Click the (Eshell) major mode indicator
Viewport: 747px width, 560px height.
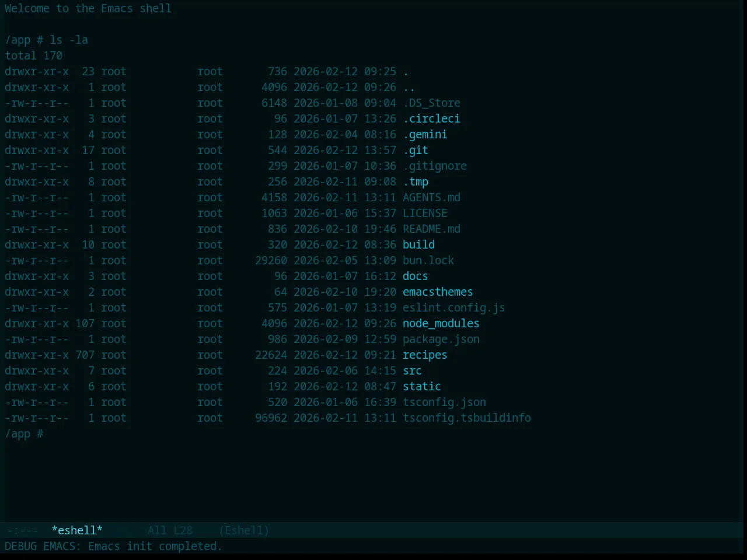pos(244,530)
